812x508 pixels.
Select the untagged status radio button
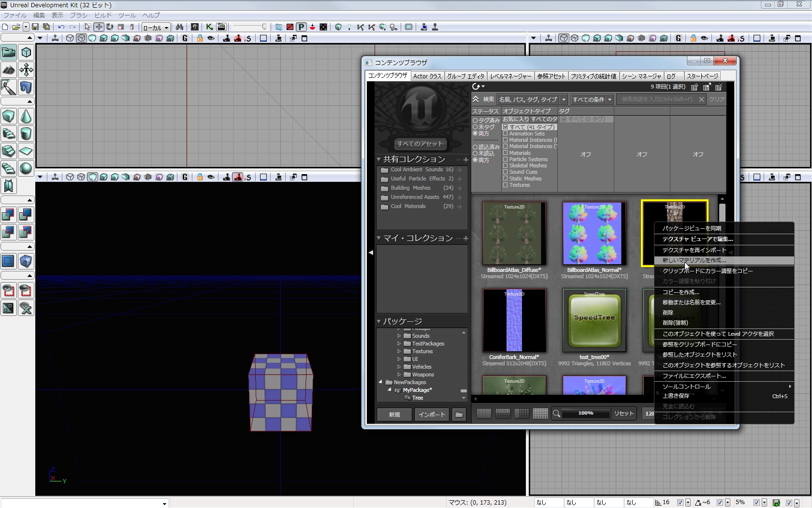(475, 127)
